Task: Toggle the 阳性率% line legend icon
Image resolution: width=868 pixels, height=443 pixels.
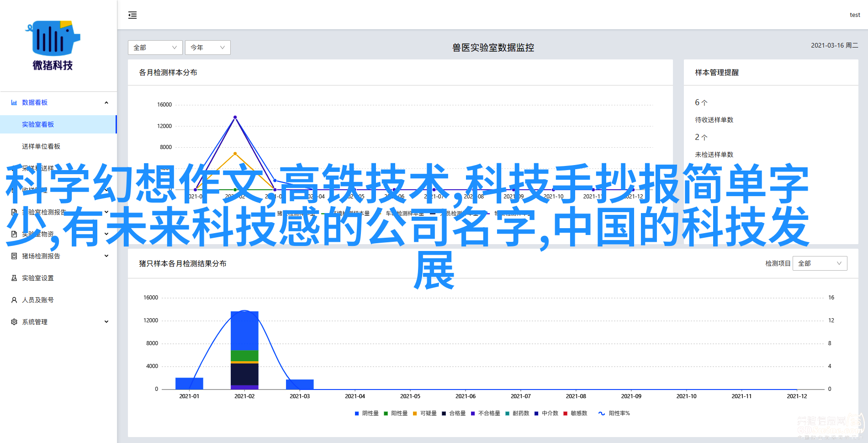Action: (602, 413)
